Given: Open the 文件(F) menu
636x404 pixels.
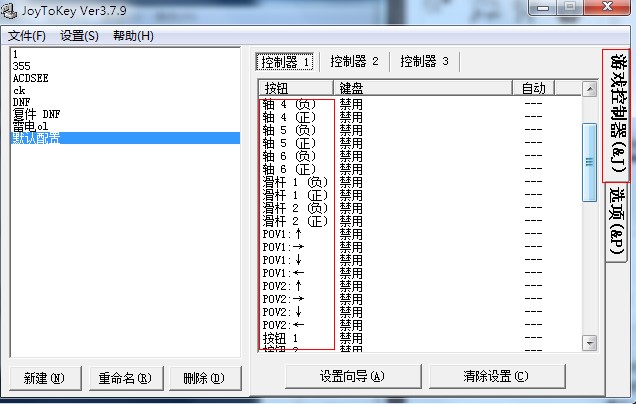Looking at the screenshot, I should pyautogui.click(x=27, y=36).
